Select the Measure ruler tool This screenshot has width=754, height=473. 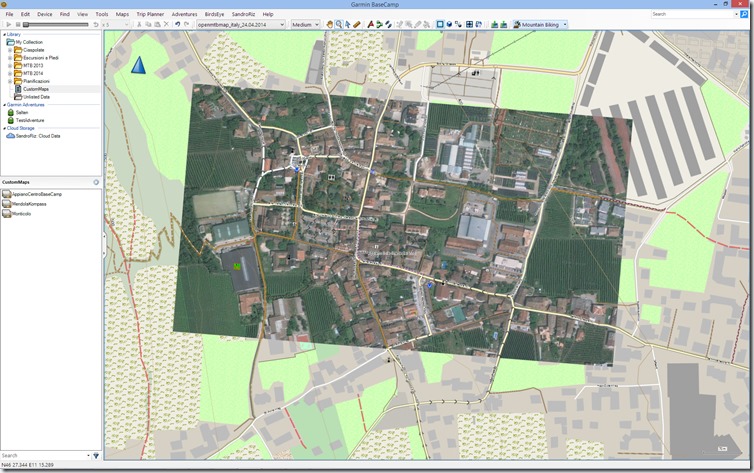pos(357,25)
